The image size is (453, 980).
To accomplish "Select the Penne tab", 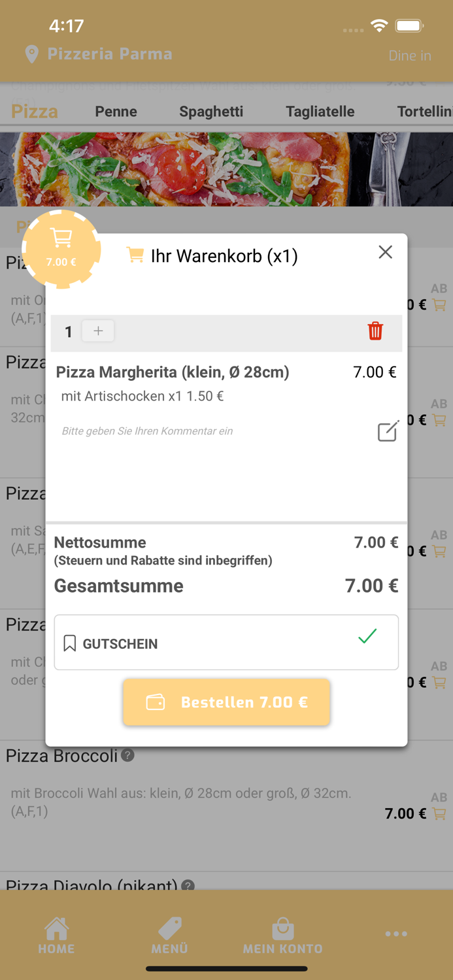I will 116,111.
